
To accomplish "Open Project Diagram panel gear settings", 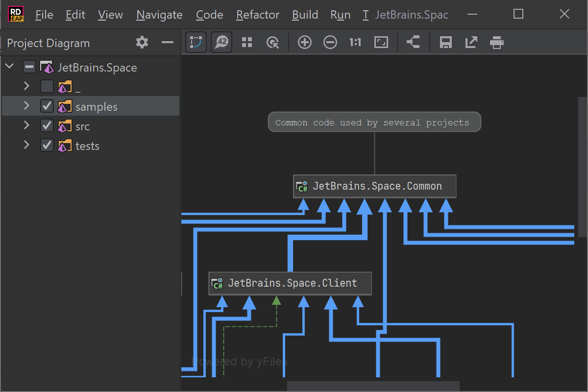I will (x=142, y=43).
